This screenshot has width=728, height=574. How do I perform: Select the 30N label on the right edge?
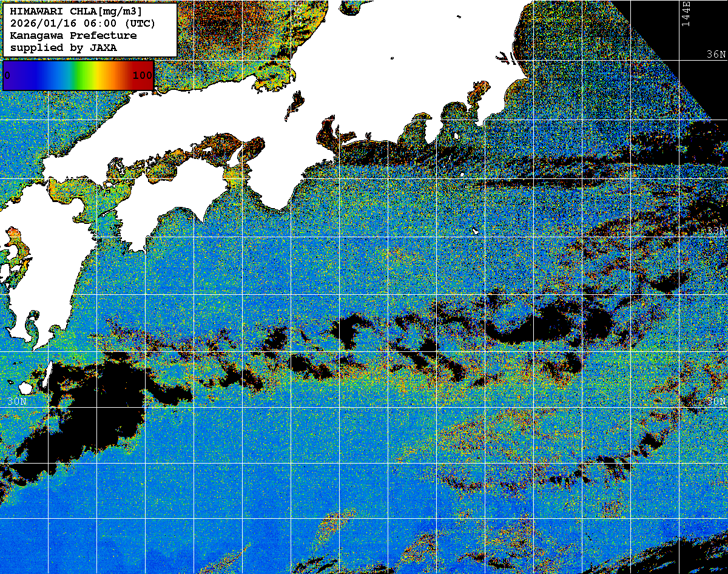click(716, 402)
